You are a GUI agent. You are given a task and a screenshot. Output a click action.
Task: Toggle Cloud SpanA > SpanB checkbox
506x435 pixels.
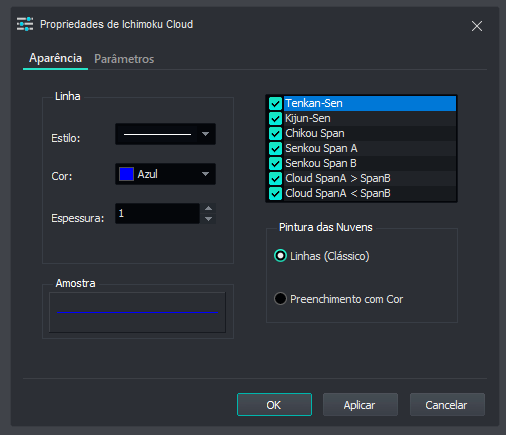click(x=275, y=178)
